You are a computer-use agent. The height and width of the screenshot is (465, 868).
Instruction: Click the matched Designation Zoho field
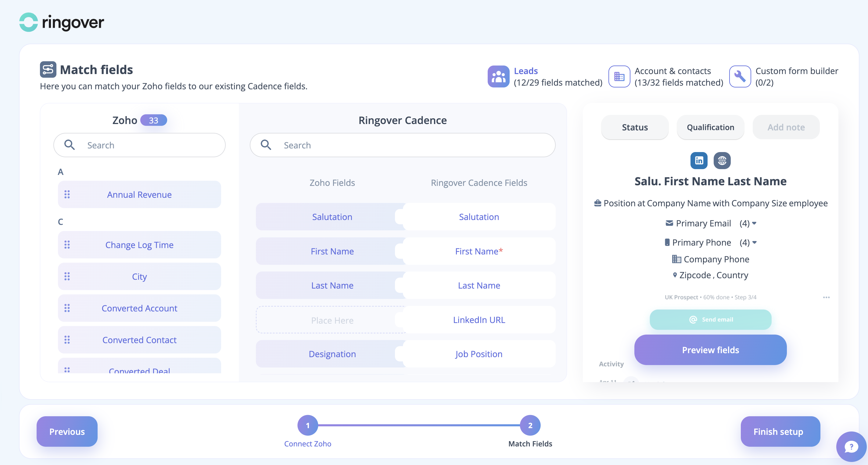[x=331, y=353]
